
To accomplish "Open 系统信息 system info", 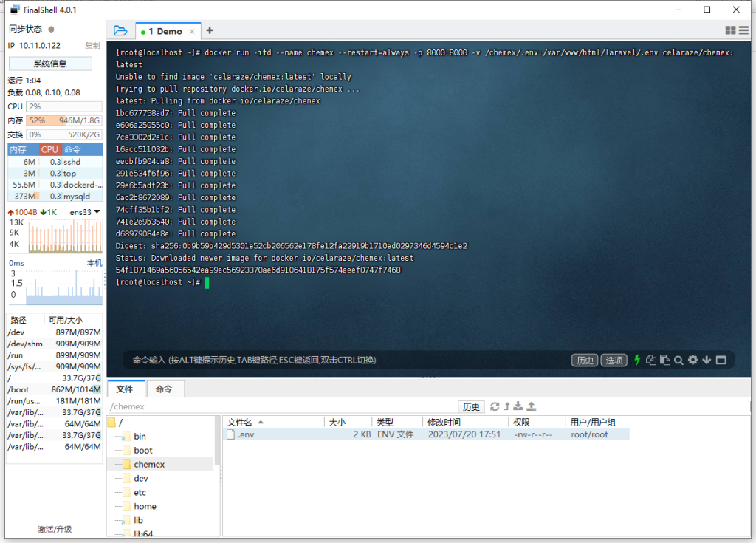I will (x=50, y=64).
